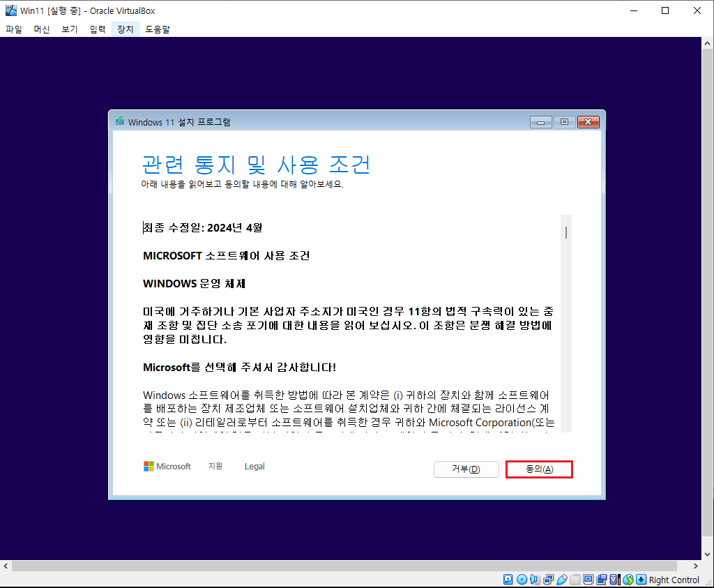The height and width of the screenshot is (588, 714).
Task: Click the recording status icon
Action: (602, 580)
